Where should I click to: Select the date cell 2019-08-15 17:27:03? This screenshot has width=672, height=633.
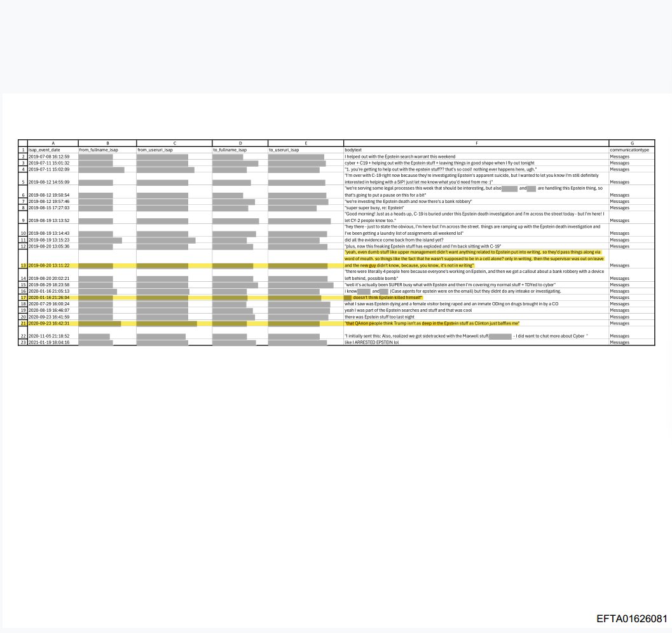coord(53,207)
